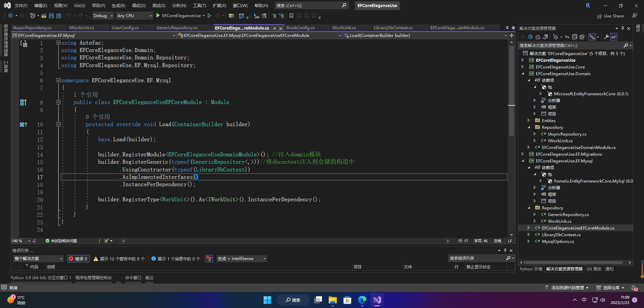Click the Save All toolbar icon
Viewport: 644px width, 308px height.
pyautogui.click(x=59, y=16)
